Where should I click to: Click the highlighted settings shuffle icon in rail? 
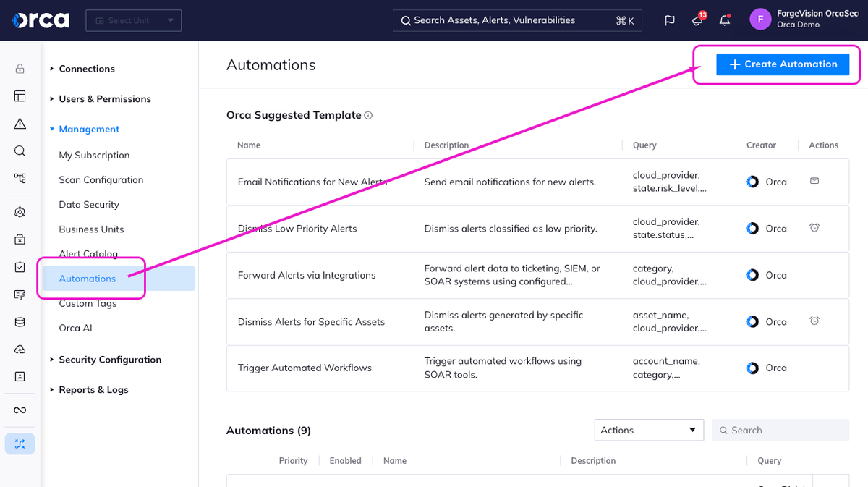click(20, 444)
